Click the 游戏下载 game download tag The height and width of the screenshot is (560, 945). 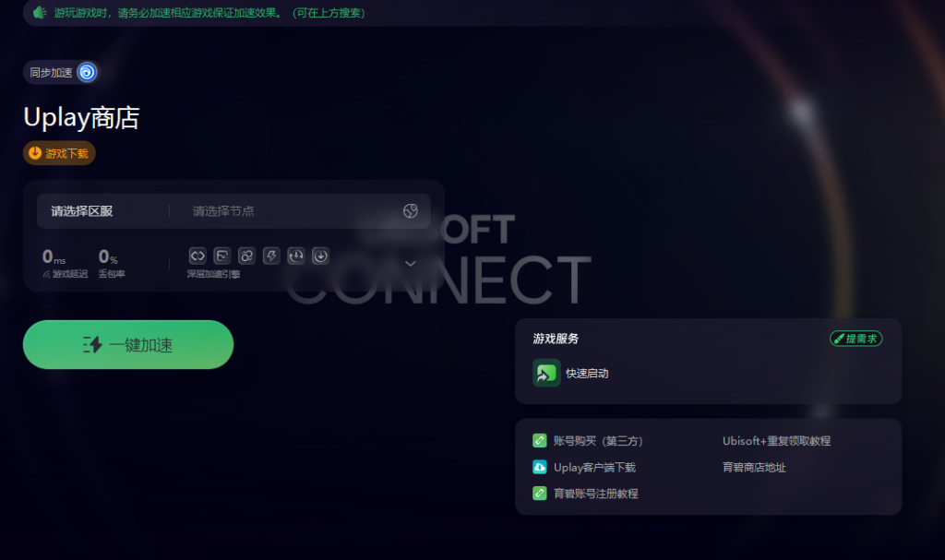(59, 153)
